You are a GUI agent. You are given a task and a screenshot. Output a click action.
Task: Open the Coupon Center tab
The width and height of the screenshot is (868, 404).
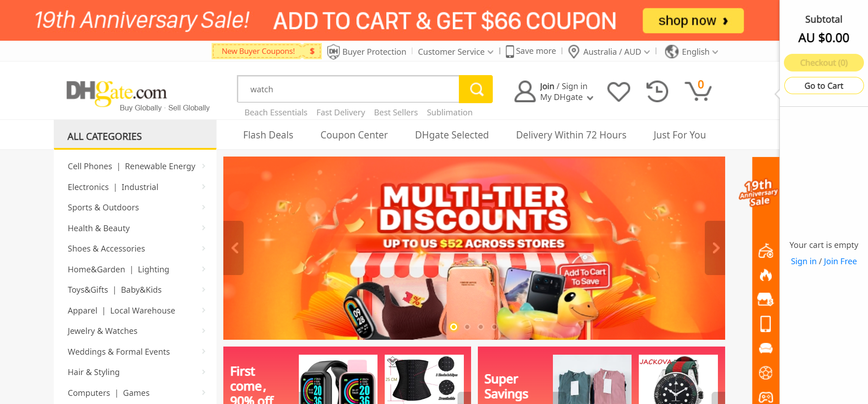(354, 135)
